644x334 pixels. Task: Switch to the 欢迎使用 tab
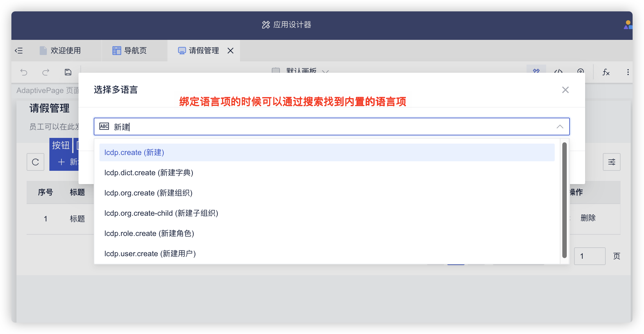click(66, 51)
